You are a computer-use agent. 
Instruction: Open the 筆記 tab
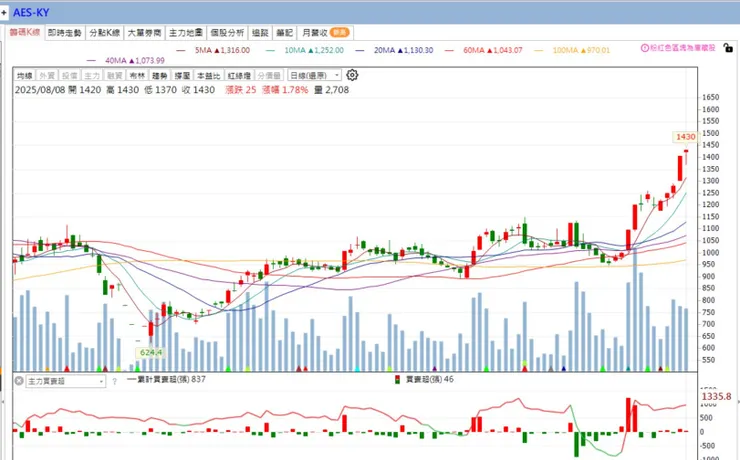[x=285, y=33]
